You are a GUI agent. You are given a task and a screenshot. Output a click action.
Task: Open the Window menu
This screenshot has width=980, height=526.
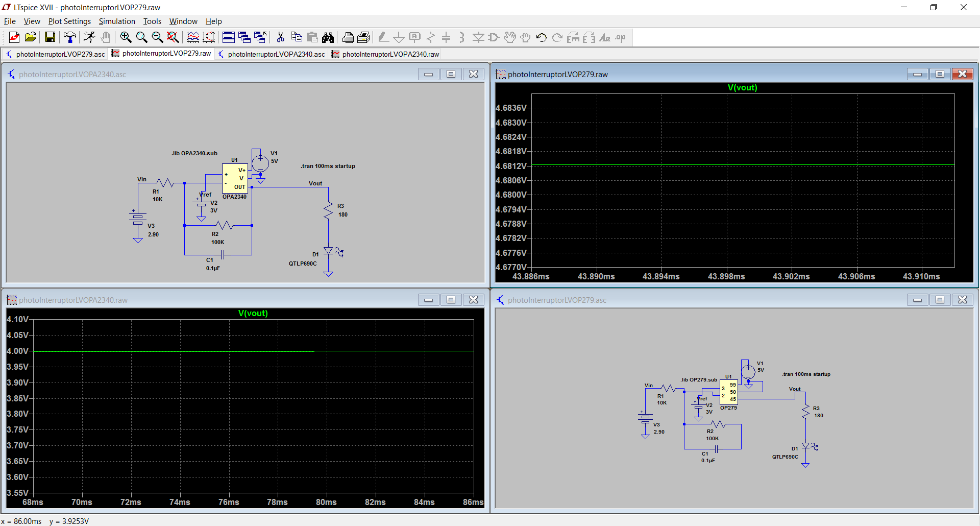[183, 21]
